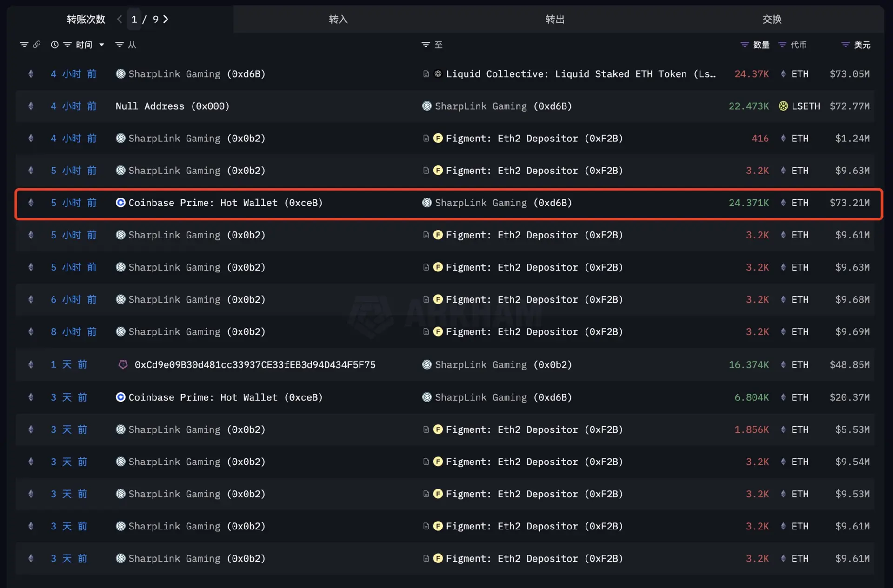Viewport: 893px width, 588px height.
Task: Click the Liquid Collective staked ETH token icon
Action: [438, 73]
